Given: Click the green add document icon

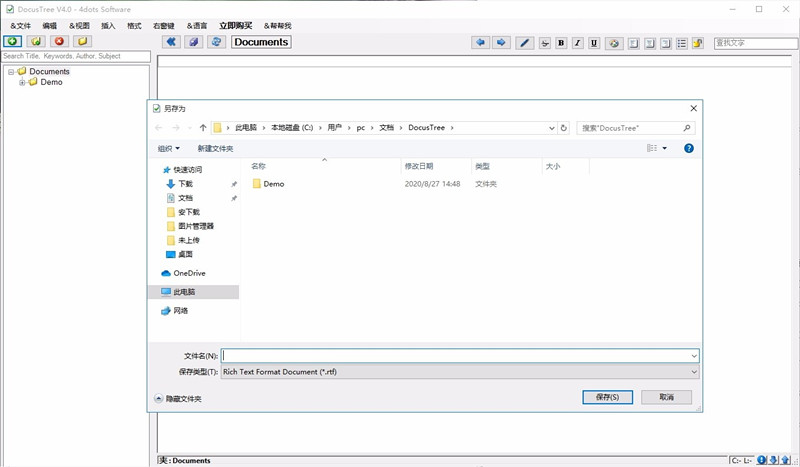Looking at the screenshot, I should click(x=12, y=42).
